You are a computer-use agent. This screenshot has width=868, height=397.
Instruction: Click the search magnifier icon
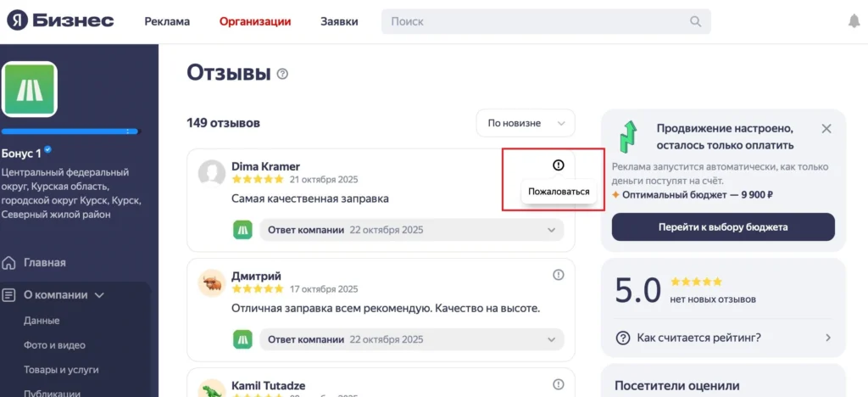(696, 21)
